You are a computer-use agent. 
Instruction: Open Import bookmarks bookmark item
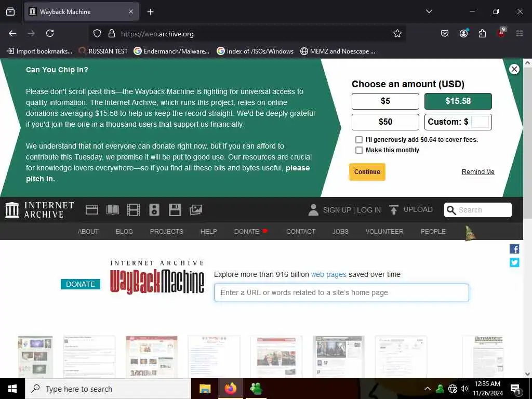click(x=39, y=51)
